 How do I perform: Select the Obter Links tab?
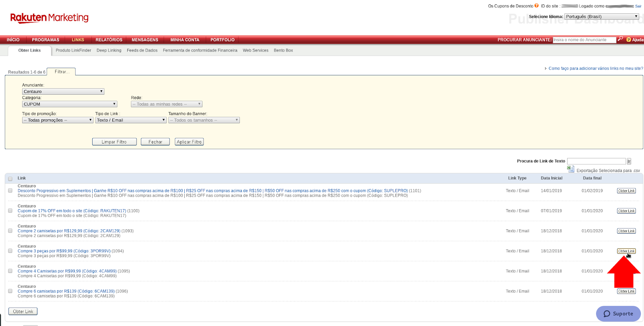(x=29, y=50)
